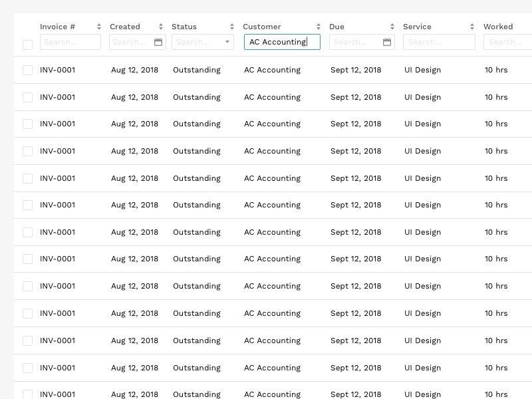Click the Due column header label
Image resolution: width=532 pixels, height=399 pixels.
[336, 27]
